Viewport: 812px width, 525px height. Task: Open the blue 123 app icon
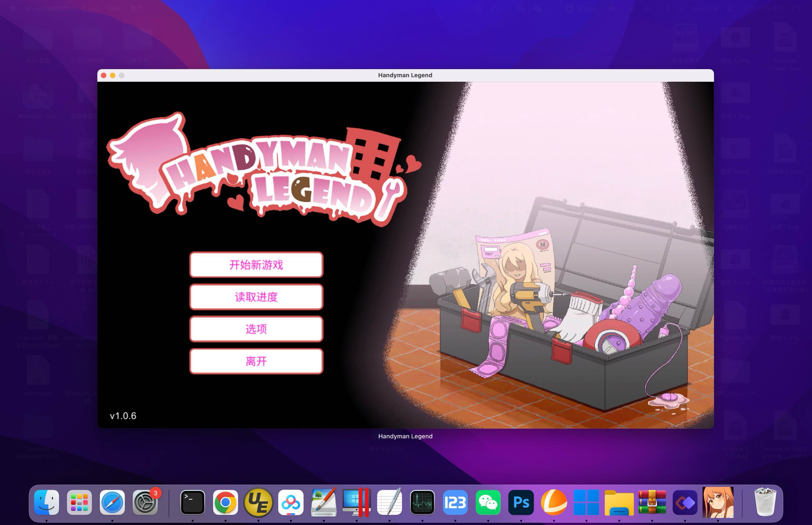455,502
